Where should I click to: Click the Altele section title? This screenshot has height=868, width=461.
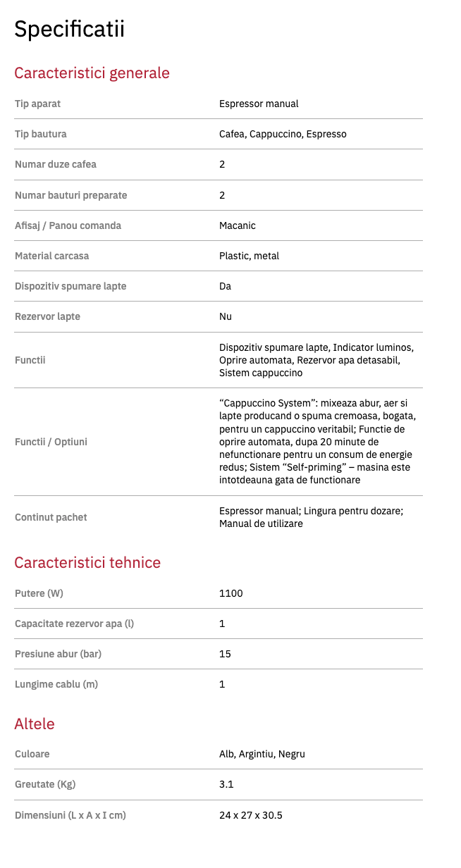coord(35,724)
